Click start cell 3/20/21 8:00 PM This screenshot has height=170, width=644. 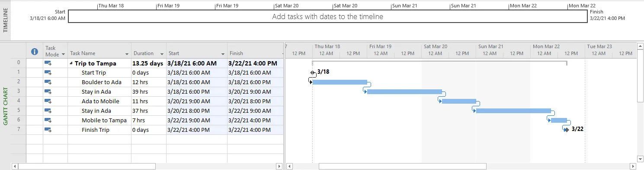pos(197,111)
